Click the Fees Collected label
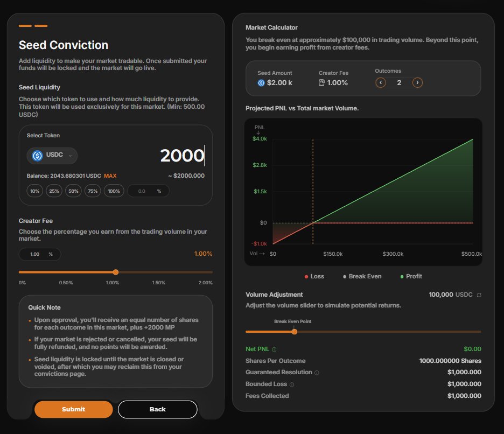The height and width of the screenshot is (434, 504). pos(267,396)
